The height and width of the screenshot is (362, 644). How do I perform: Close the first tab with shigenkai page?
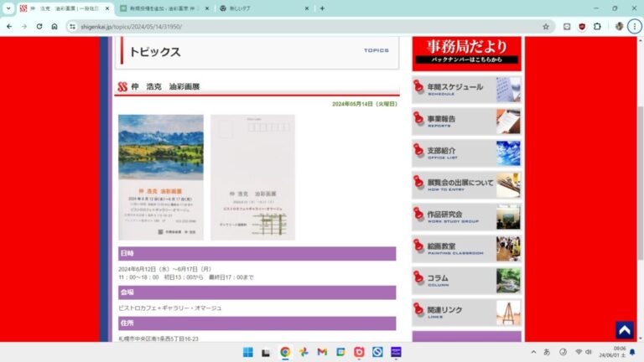click(107, 8)
